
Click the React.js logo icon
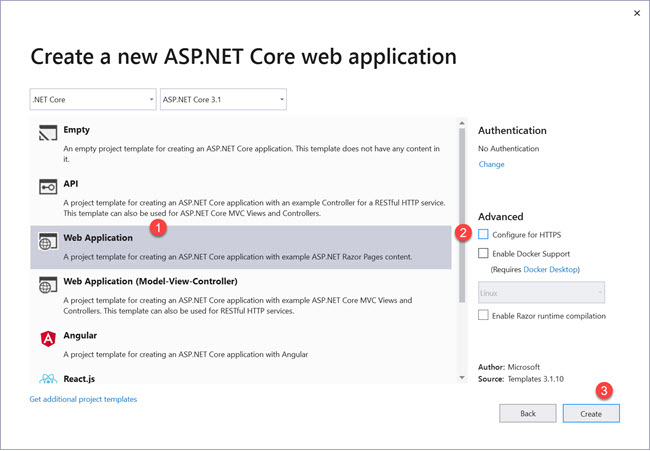pyautogui.click(x=47, y=378)
